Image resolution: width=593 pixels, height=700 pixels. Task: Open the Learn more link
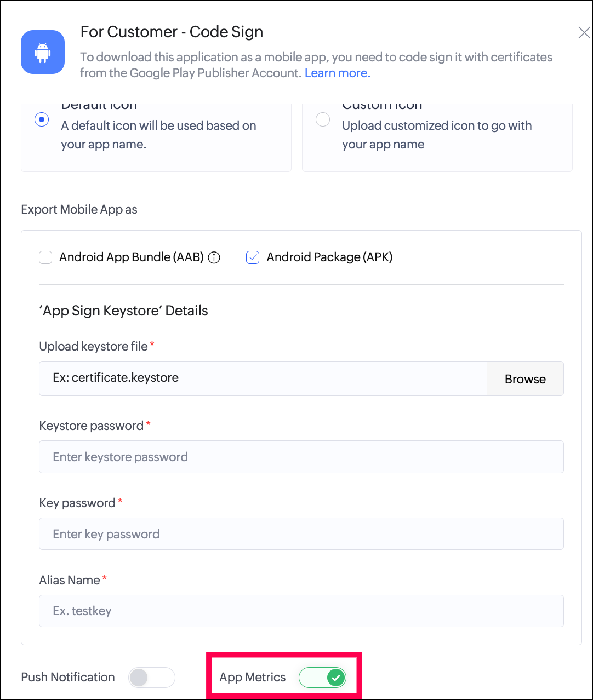[x=337, y=73]
